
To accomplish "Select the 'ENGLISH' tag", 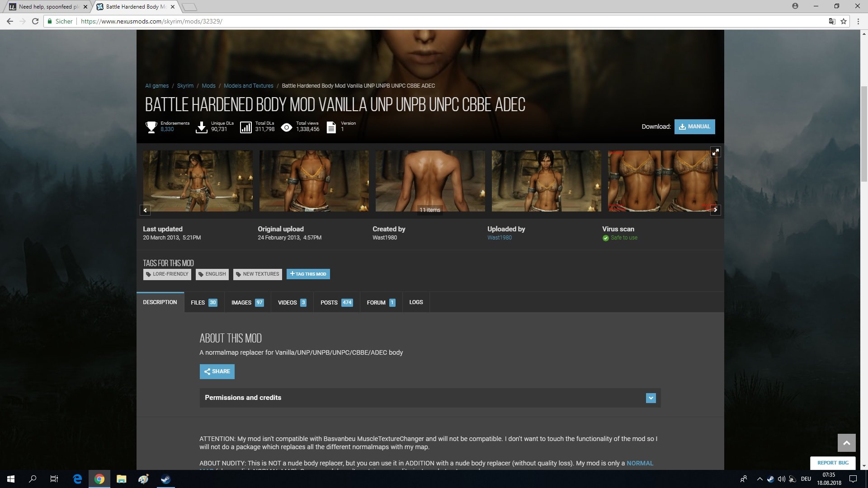I will (x=212, y=274).
